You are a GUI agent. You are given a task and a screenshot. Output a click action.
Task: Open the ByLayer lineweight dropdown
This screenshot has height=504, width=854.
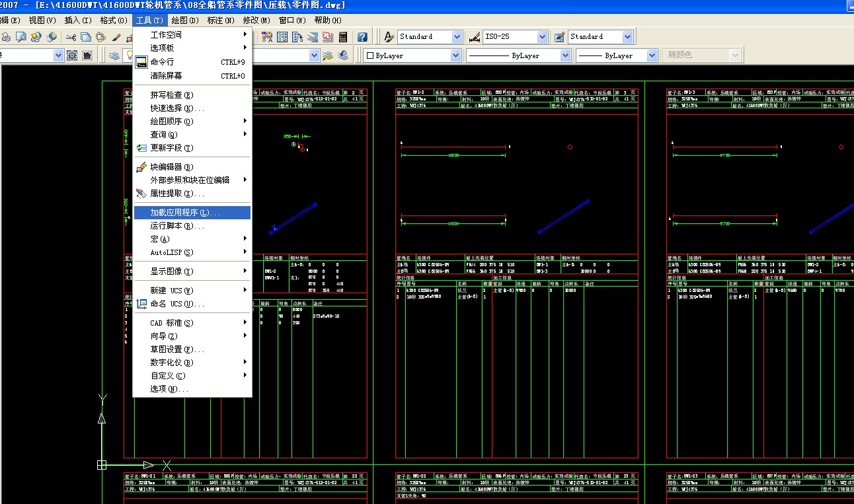(x=652, y=55)
